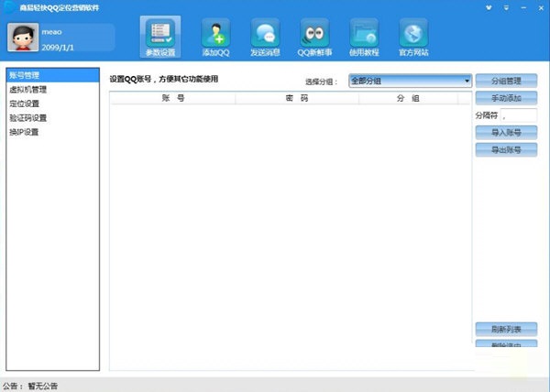Open the 官方网站 globe icon

[x=413, y=37]
